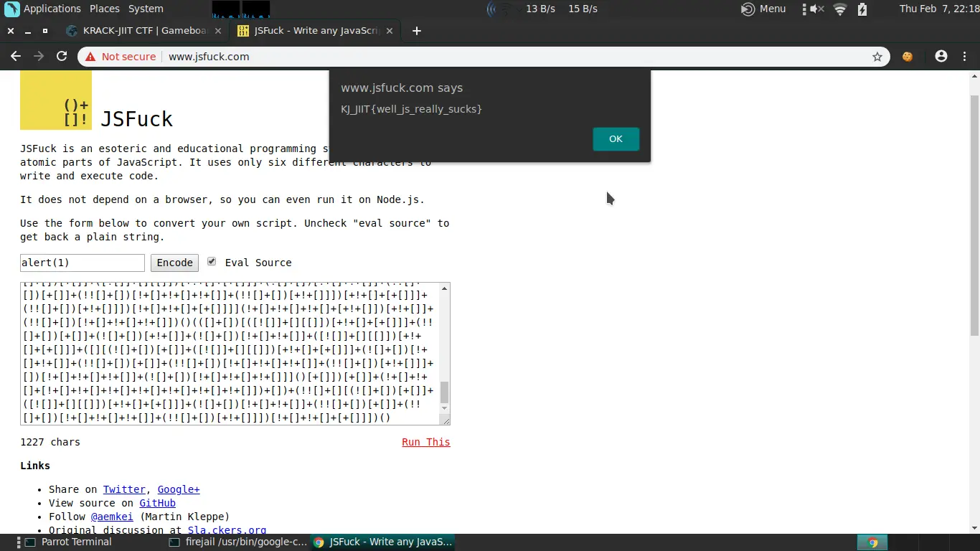Open the Places menu
Screen dimensions: 980x551
click(105, 9)
